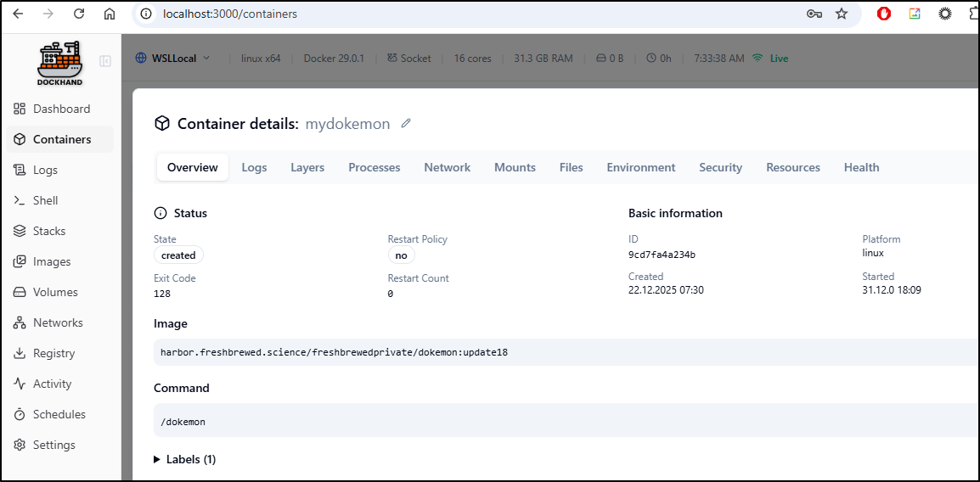Screen dimensions: 980x482
Task: Open Volumes in the sidebar
Action: click(x=54, y=292)
